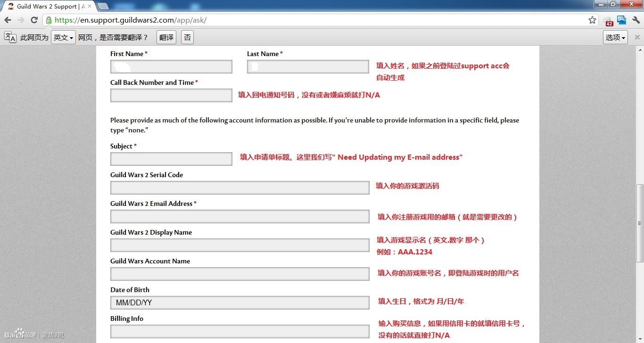Select the Guild Wars 2 Display Name field

(240, 245)
